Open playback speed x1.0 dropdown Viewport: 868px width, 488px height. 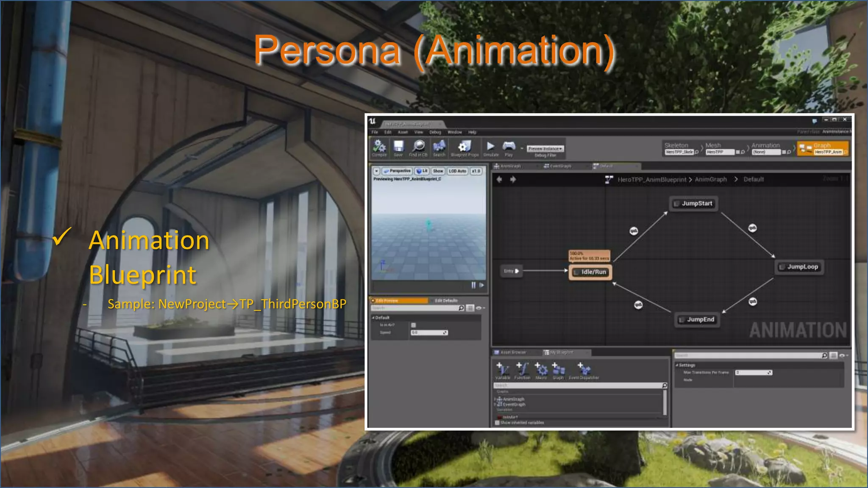[476, 171]
